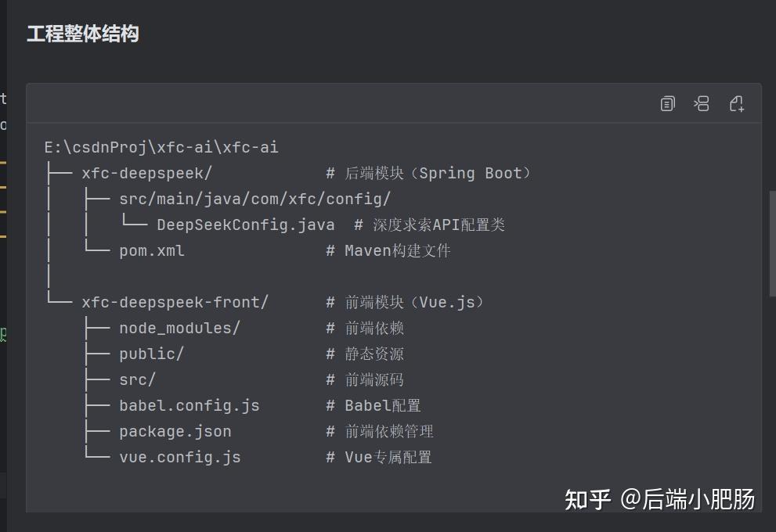This screenshot has width=776, height=532.
Task: Click the node_modules folder entry
Action: [x=179, y=328]
